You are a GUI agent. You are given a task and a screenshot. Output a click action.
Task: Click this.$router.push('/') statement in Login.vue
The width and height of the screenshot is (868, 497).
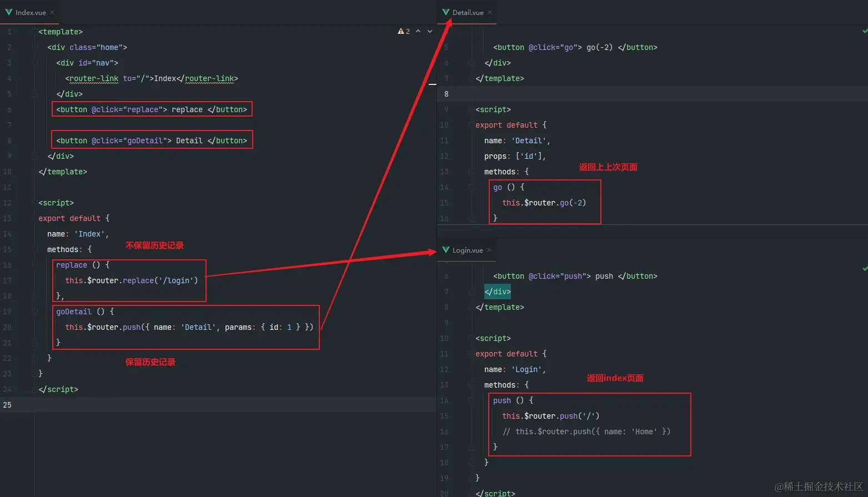551,416
